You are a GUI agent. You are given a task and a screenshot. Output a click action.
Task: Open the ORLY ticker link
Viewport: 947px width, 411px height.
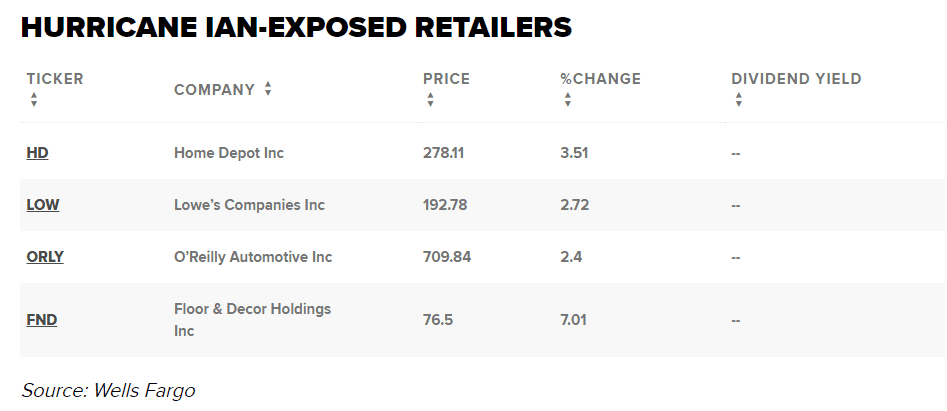coord(45,257)
